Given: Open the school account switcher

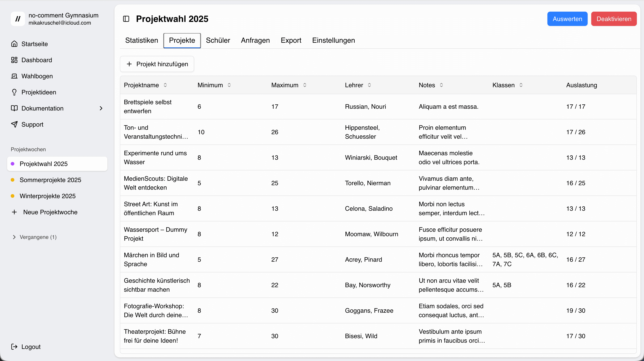Looking at the screenshot, I should [57, 19].
